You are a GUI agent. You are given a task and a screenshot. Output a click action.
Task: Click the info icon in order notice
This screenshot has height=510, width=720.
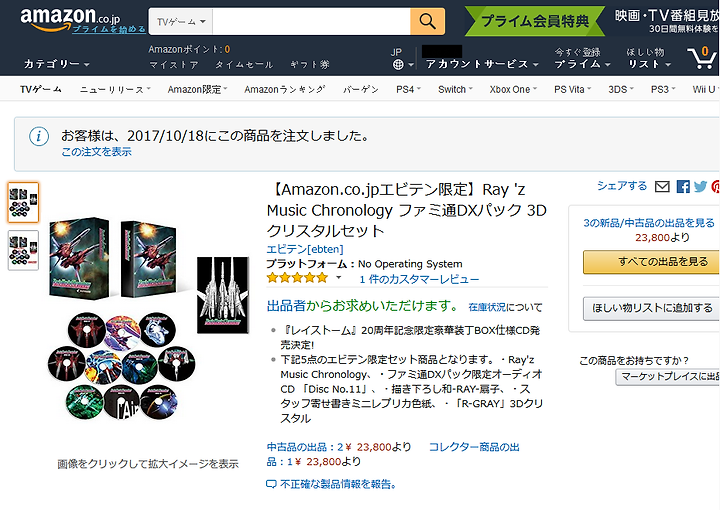pyautogui.click(x=39, y=136)
